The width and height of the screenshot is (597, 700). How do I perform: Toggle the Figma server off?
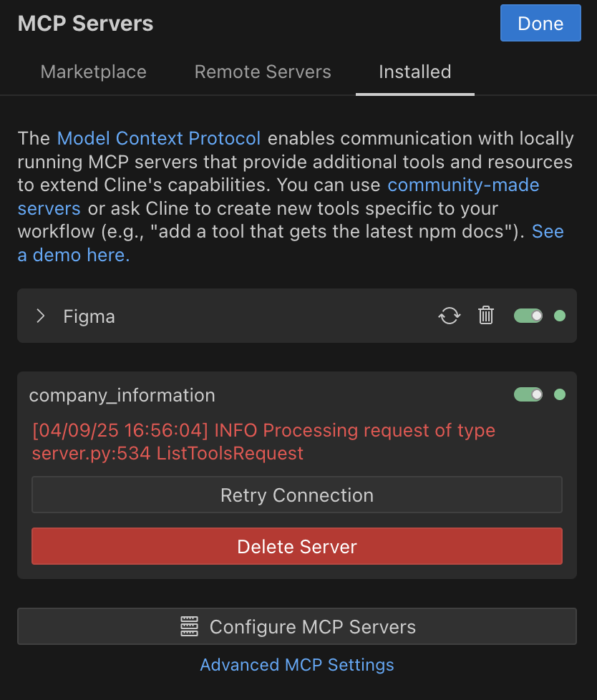(528, 316)
